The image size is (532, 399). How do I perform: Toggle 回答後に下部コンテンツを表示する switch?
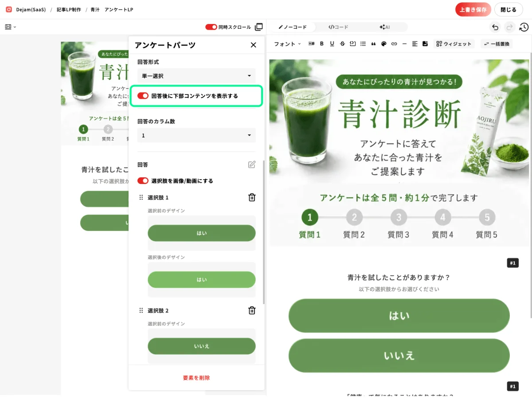coord(143,96)
